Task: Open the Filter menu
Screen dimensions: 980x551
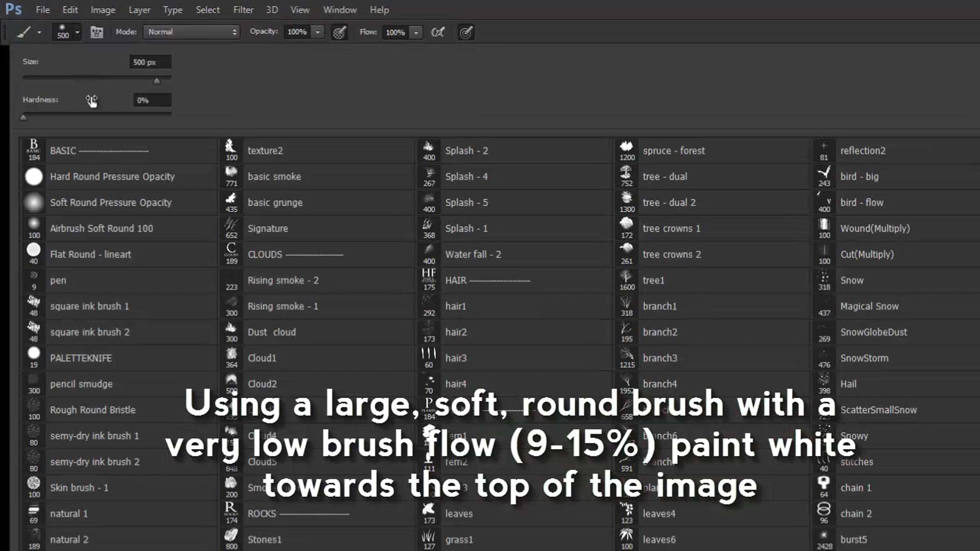Action: (243, 10)
